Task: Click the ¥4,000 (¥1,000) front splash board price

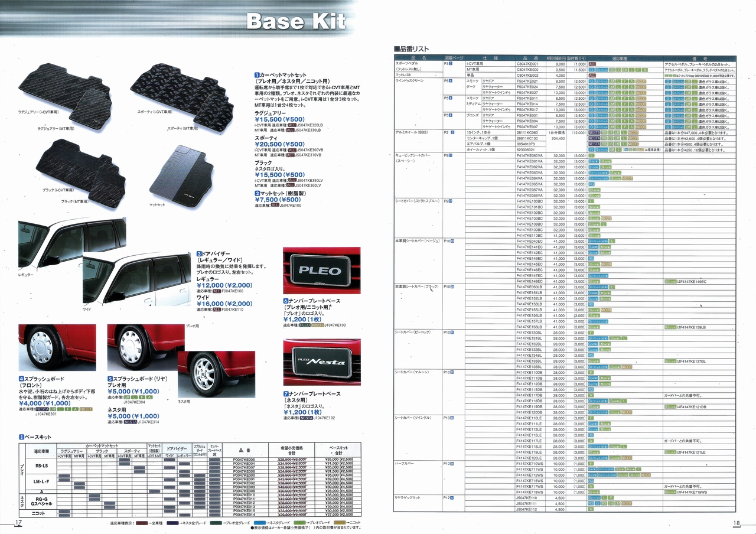Action: (x=46, y=403)
